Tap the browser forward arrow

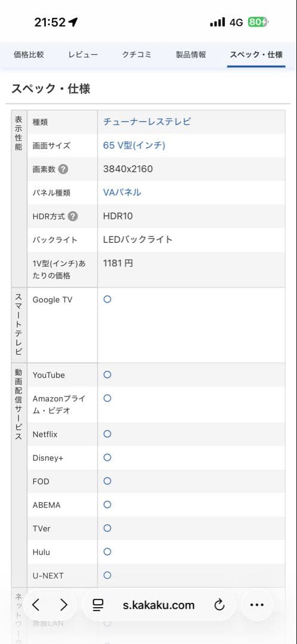pos(64,605)
